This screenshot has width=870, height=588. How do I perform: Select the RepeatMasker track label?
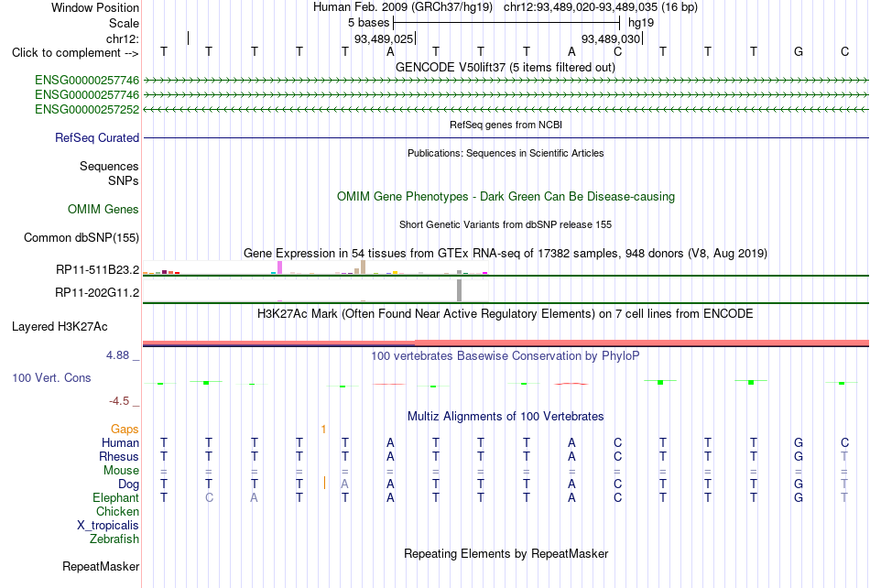coord(101,566)
